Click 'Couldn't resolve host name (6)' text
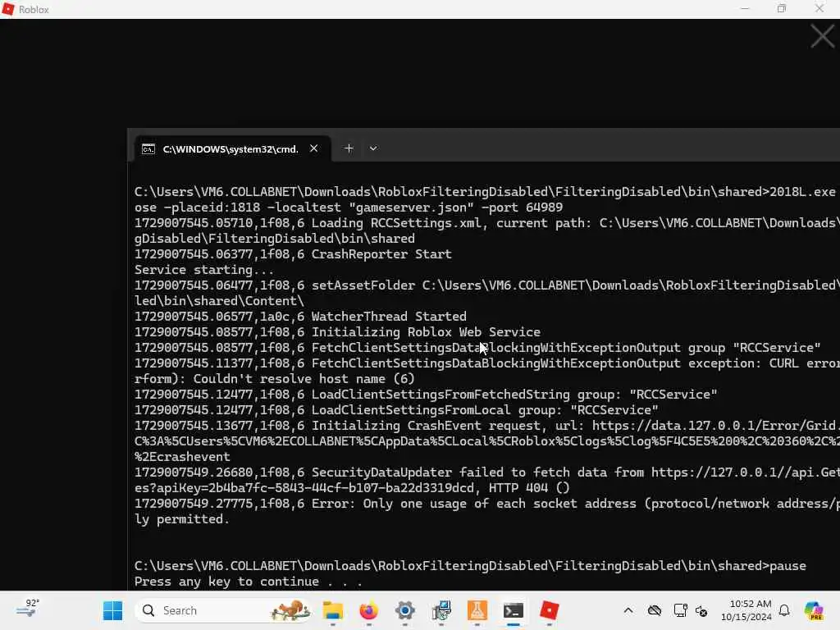The image size is (840, 630). (x=304, y=379)
